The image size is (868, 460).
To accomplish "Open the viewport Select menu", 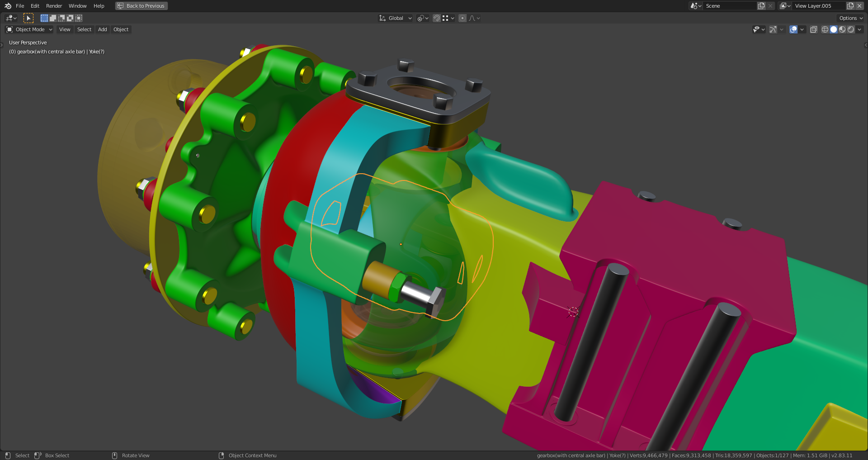I will pyautogui.click(x=84, y=29).
